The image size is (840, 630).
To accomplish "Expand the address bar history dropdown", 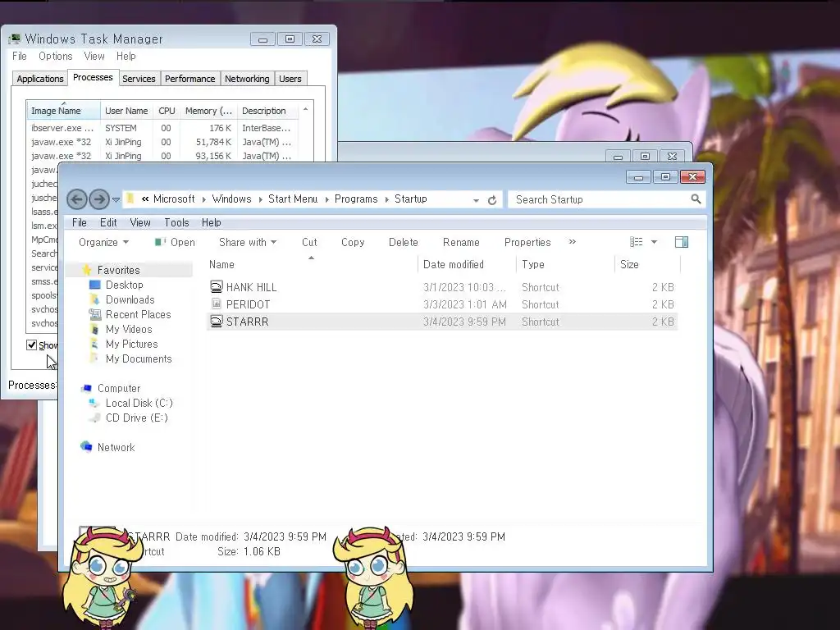I will (476, 200).
